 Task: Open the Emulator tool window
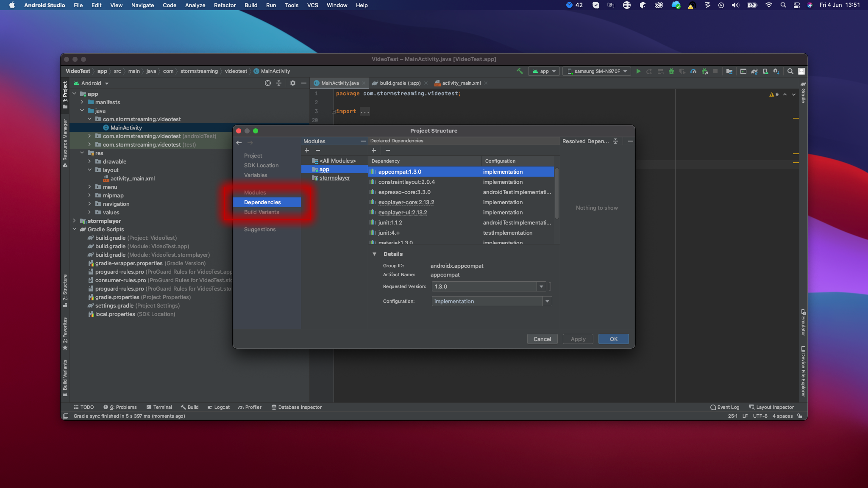[x=803, y=323]
